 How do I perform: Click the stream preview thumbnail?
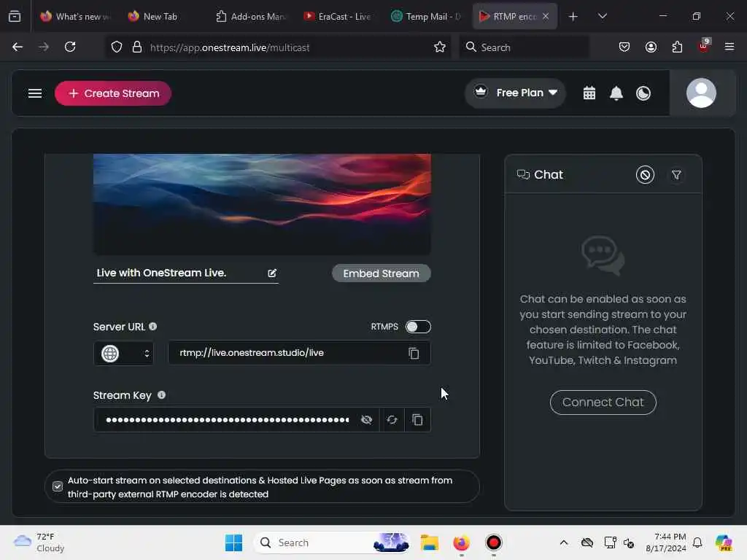[262, 204]
